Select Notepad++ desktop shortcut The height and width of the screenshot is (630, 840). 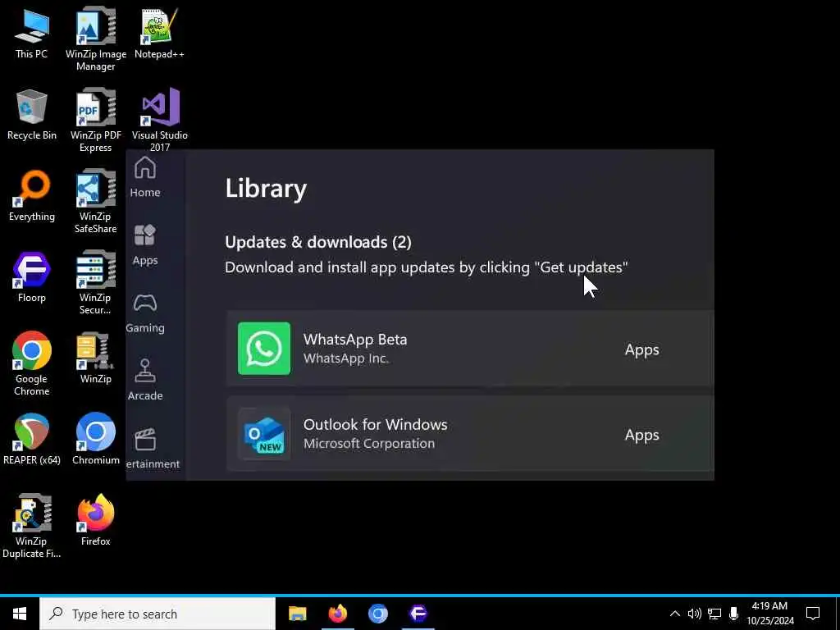(159, 33)
